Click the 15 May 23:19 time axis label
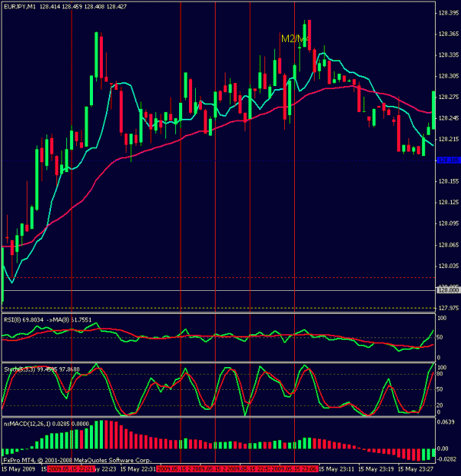This screenshot has width=461, height=476. click(376, 469)
